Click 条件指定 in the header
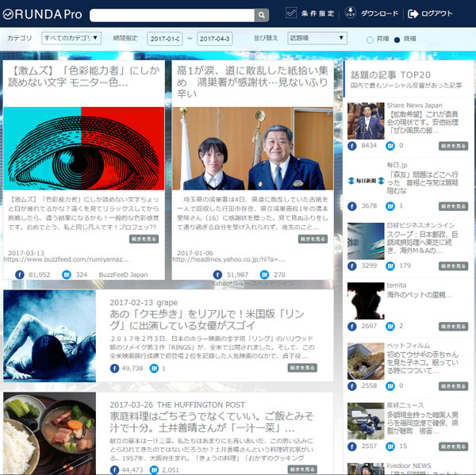Image resolution: width=476 pixels, height=475 pixels. pyautogui.click(x=317, y=13)
